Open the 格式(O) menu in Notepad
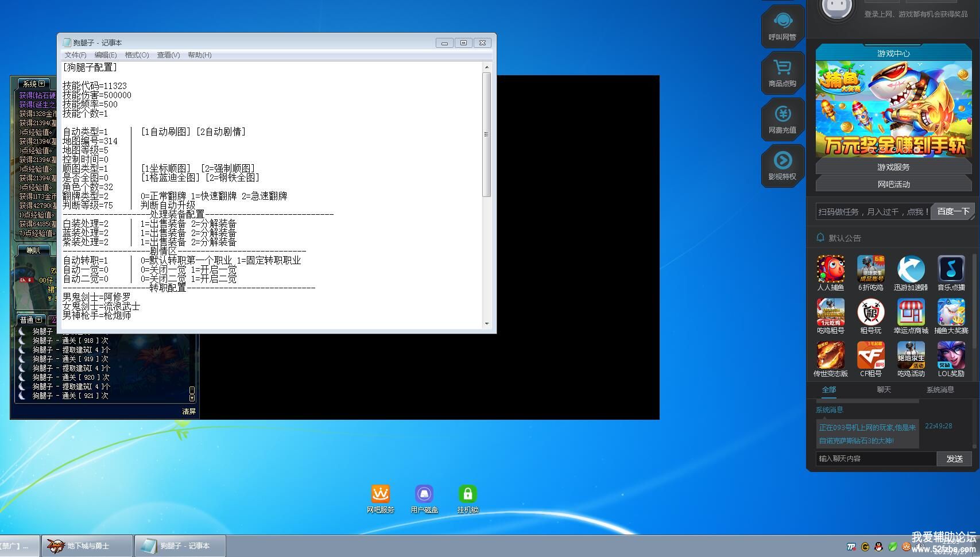This screenshot has width=980, height=557. click(137, 55)
